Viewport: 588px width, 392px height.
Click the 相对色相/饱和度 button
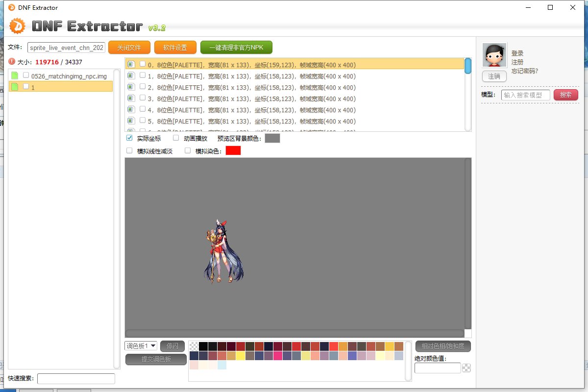[x=443, y=346]
